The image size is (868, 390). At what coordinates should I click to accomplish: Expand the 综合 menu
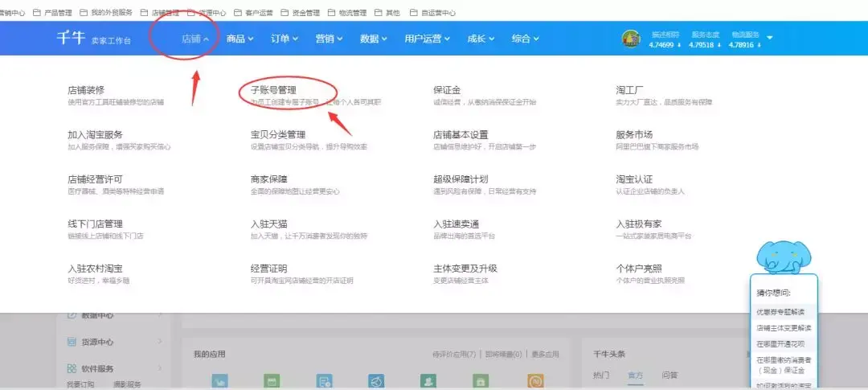click(x=526, y=39)
